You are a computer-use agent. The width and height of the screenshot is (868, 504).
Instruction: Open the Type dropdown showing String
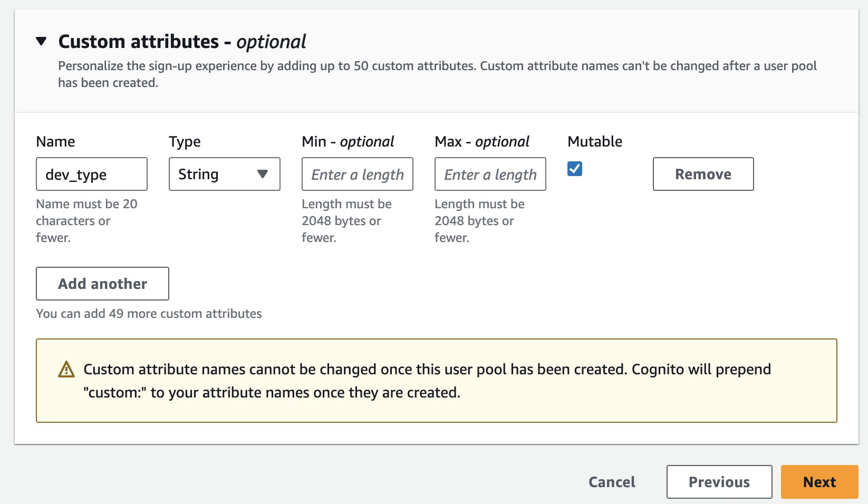click(x=224, y=174)
